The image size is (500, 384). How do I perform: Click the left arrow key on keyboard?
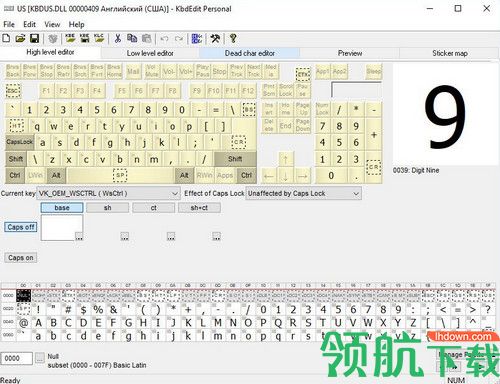coord(269,175)
